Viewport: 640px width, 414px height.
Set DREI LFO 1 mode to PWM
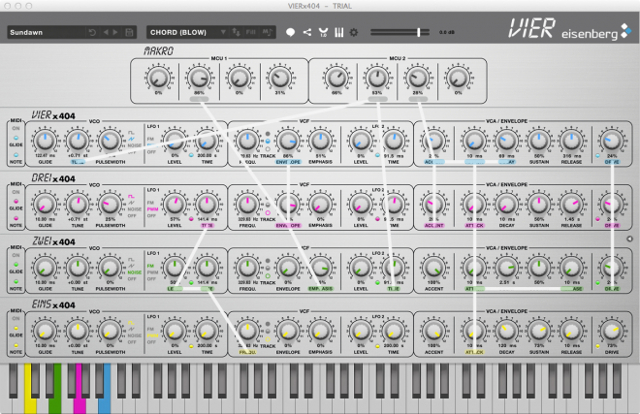tap(153, 209)
